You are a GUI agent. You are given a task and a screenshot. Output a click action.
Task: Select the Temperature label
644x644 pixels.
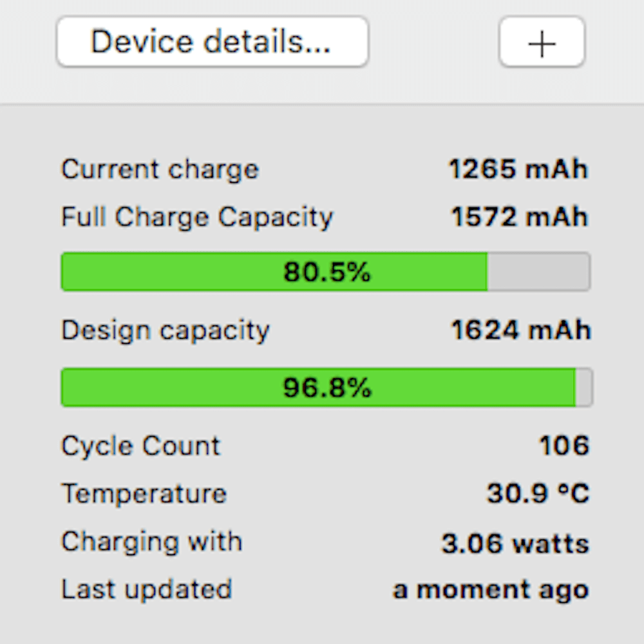144,494
